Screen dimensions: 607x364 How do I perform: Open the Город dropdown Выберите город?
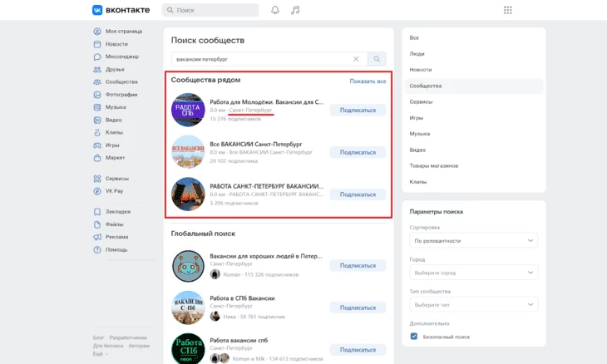point(474,273)
